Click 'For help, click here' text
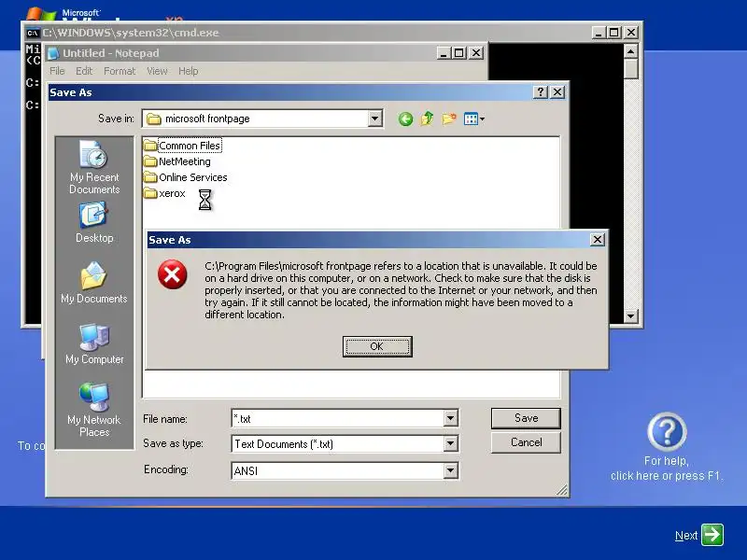The image size is (747, 560). point(666,469)
